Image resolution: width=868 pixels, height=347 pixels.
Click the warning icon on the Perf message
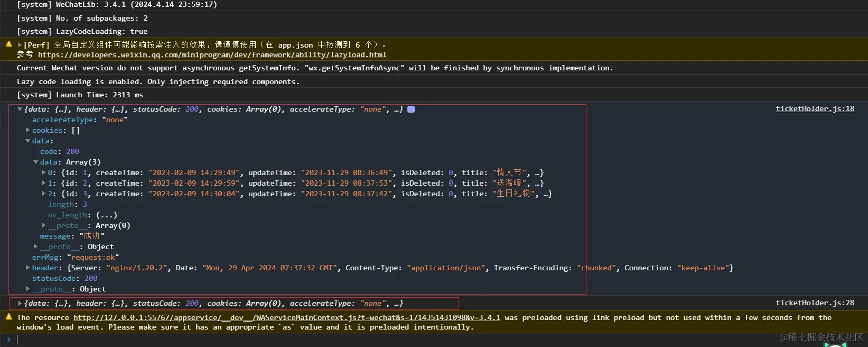9,44
